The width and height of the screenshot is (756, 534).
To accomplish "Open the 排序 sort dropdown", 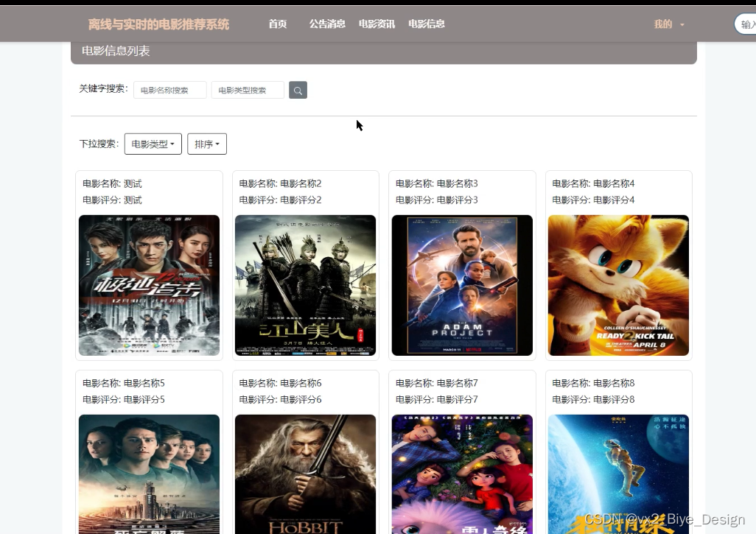I will point(207,144).
